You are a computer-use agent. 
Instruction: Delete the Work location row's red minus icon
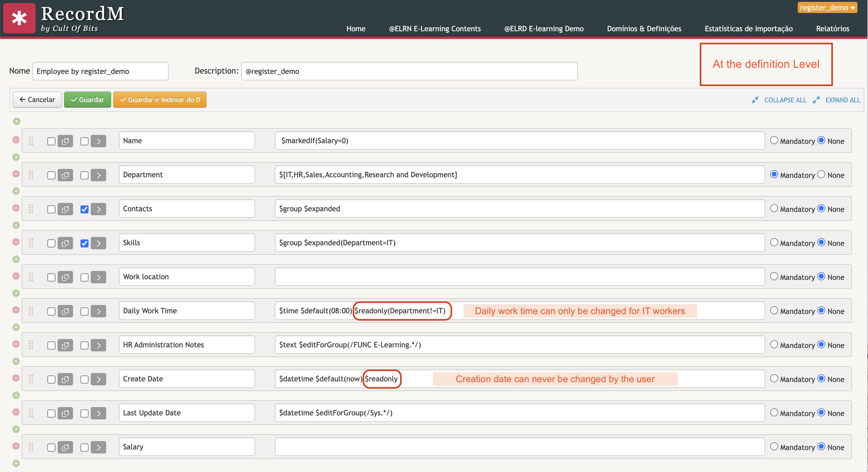click(x=16, y=276)
